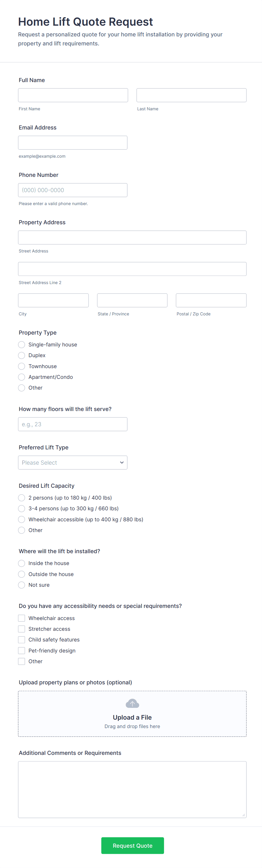Select Single-family house property type
This screenshot has height=868, width=262.
click(21, 344)
